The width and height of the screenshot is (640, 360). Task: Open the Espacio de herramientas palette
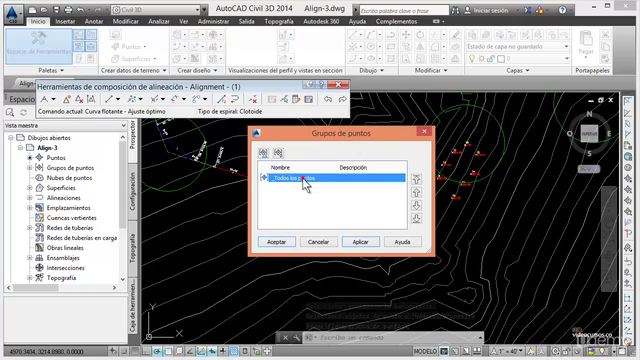[39, 46]
